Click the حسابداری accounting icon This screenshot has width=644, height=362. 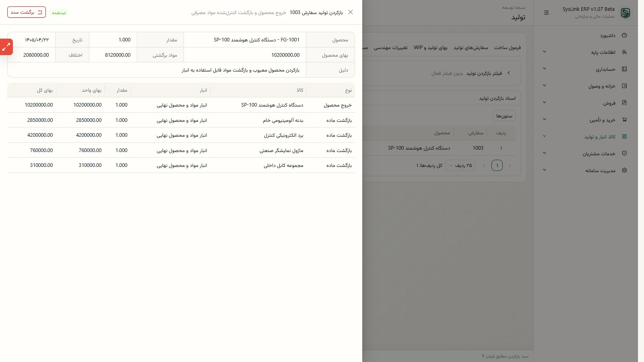[624, 69]
